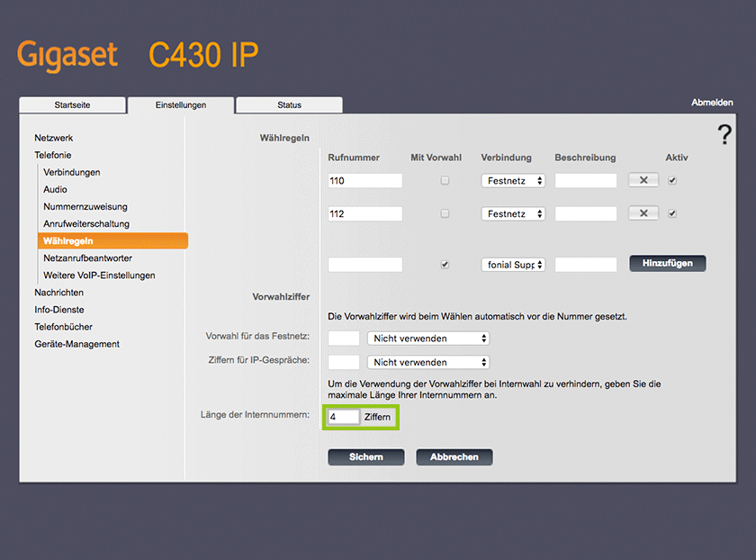
Task: Click the Abmelden link
Action: pos(712,103)
